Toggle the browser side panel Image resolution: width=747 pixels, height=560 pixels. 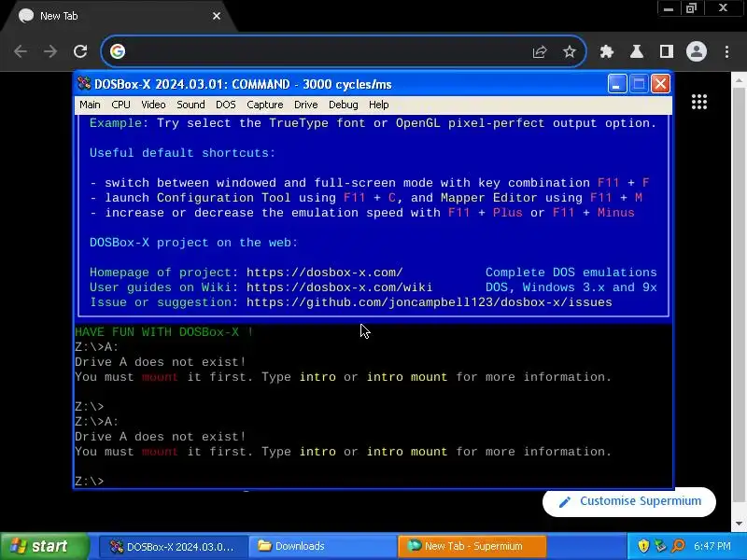667,51
